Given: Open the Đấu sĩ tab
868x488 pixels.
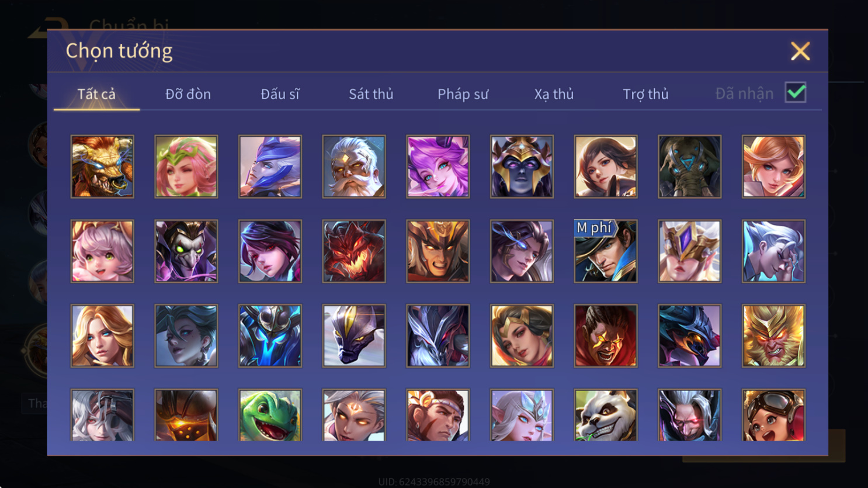Looking at the screenshot, I should [280, 94].
